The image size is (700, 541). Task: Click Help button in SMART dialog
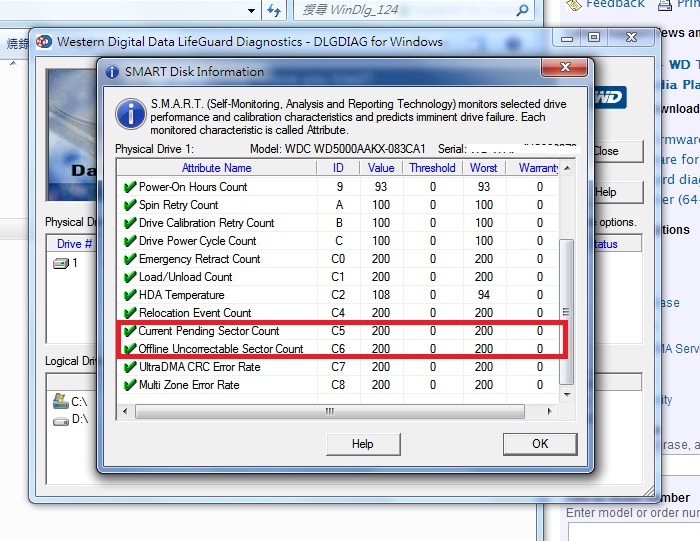362,444
